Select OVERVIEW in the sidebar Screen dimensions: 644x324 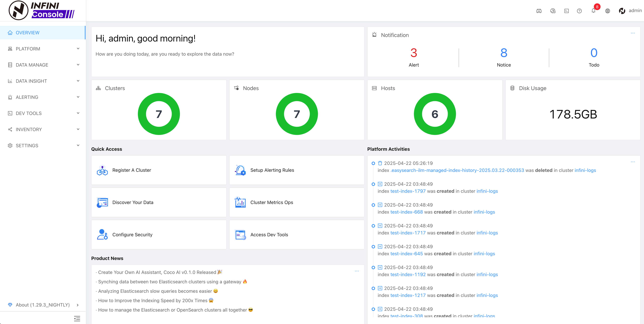coord(27,33)
